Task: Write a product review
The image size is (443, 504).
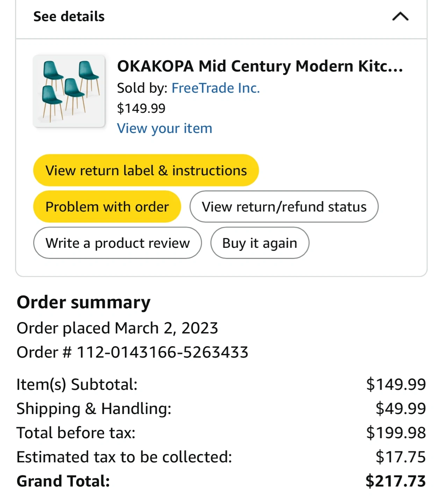Action: point(117,243)
